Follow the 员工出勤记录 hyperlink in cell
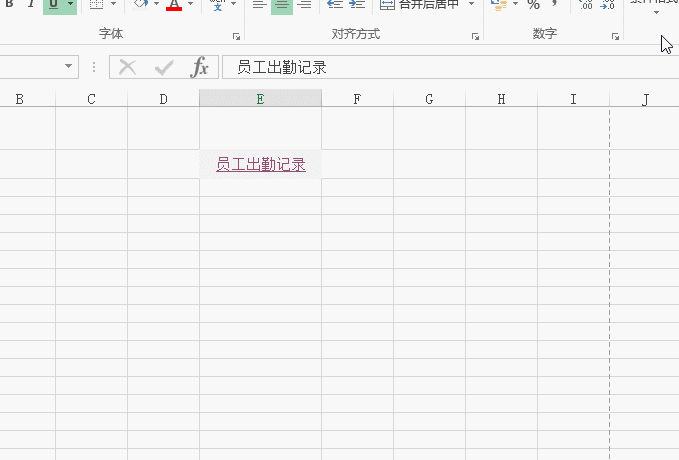 [261, 164]
